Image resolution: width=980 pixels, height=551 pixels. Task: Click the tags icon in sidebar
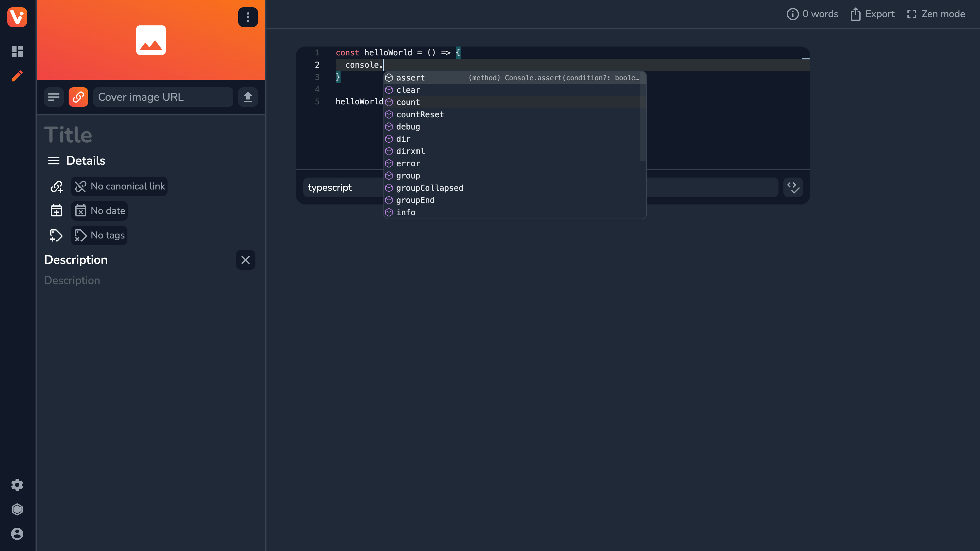[x=57, y=235]
